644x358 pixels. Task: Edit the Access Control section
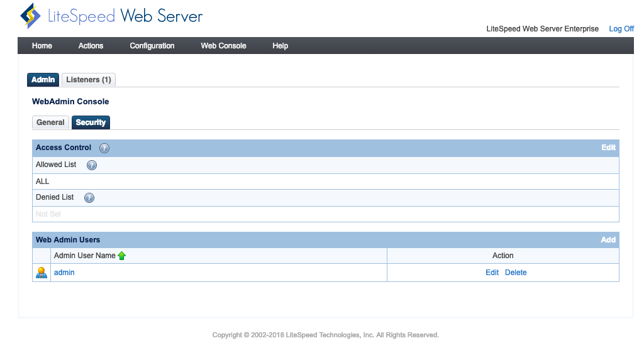pyautogui.click(x=608, y=148)
